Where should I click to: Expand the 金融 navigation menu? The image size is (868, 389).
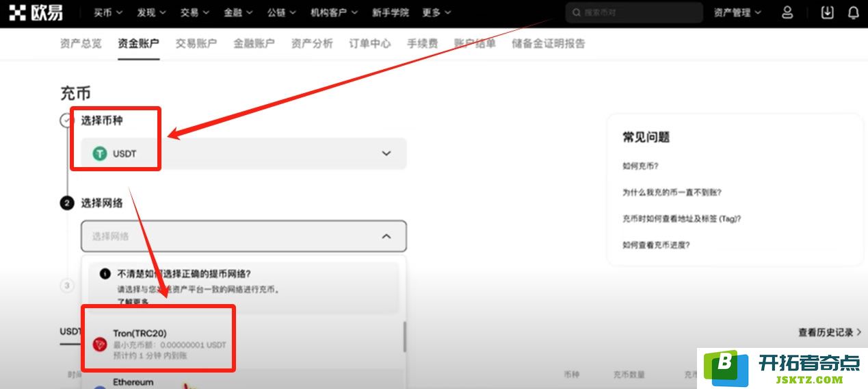click(x=238, y=12)
